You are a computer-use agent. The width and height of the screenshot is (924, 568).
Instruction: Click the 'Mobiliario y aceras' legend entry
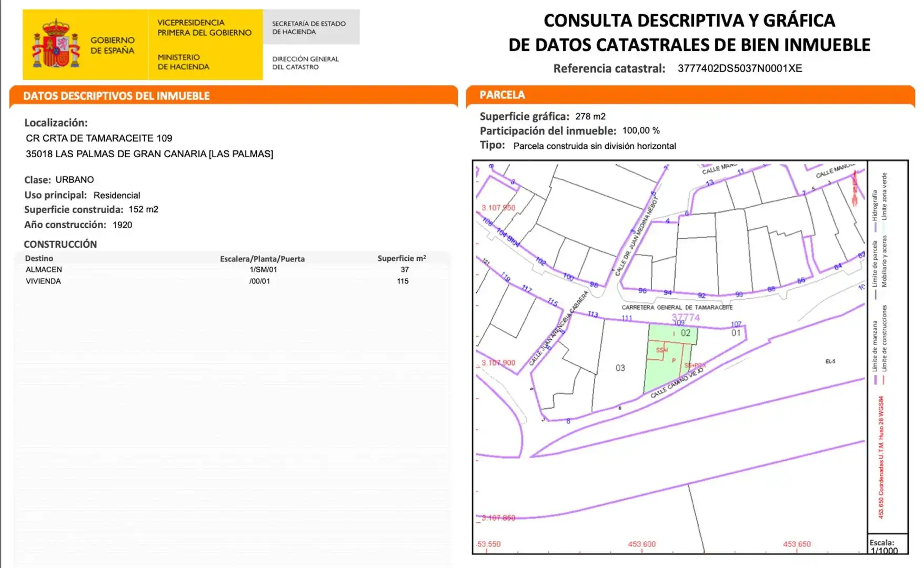click(x=884, y=261)
